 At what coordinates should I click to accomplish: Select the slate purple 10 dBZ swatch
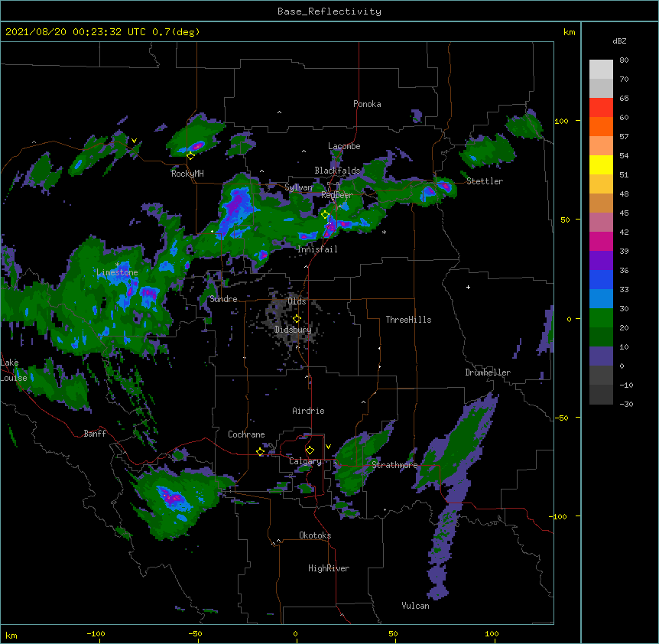coord(601,356)
